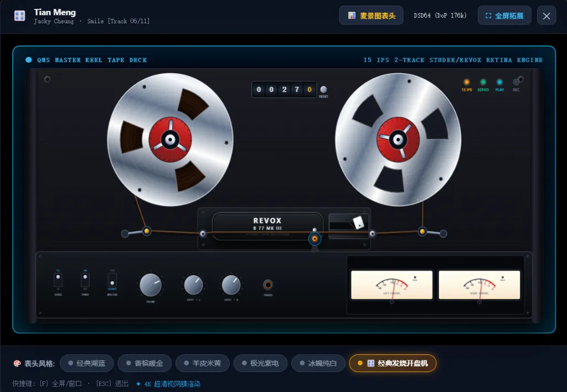Click the [ESC] 退出 shortcut hint
This screenshot has height=392, width=567.
[112, 384]
